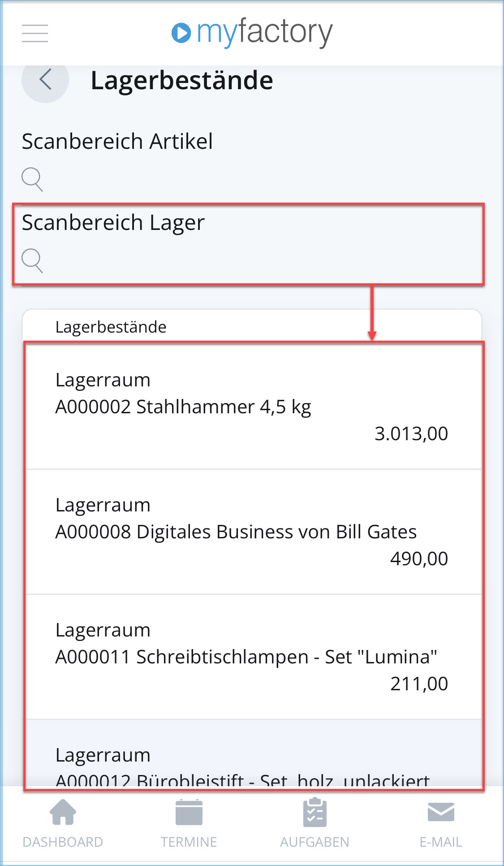
Task: Open the hamburger menu
Action: pos(35,33)
